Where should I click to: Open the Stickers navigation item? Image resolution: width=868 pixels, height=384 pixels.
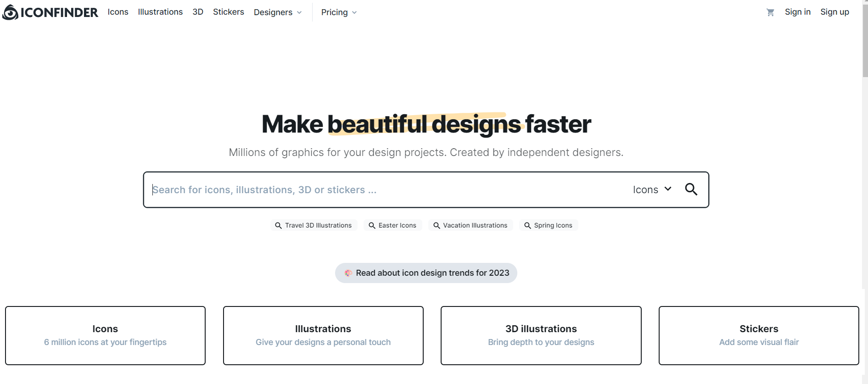[228, 12]
